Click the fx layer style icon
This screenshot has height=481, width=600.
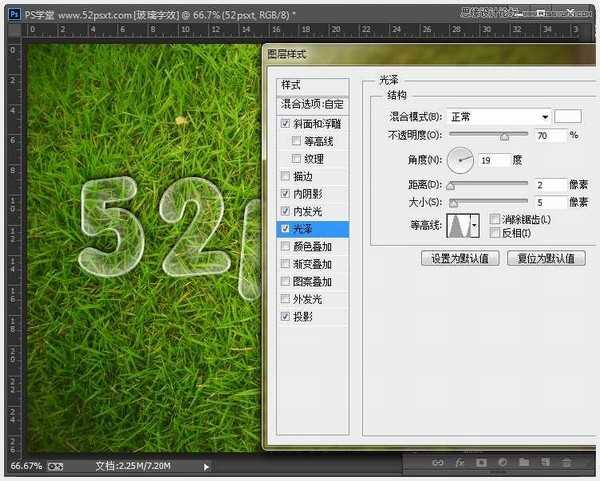pos(460,464)
